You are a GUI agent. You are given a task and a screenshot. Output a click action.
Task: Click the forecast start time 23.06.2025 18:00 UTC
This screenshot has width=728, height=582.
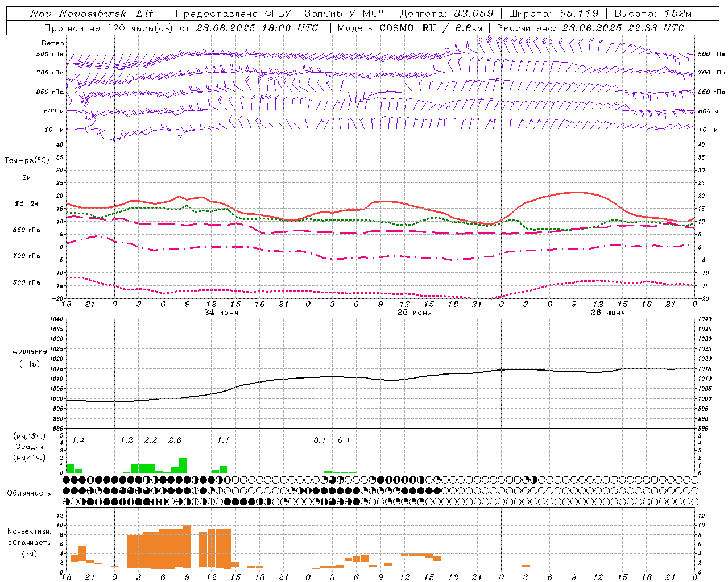pyautogui.click(x=257, y=28)
